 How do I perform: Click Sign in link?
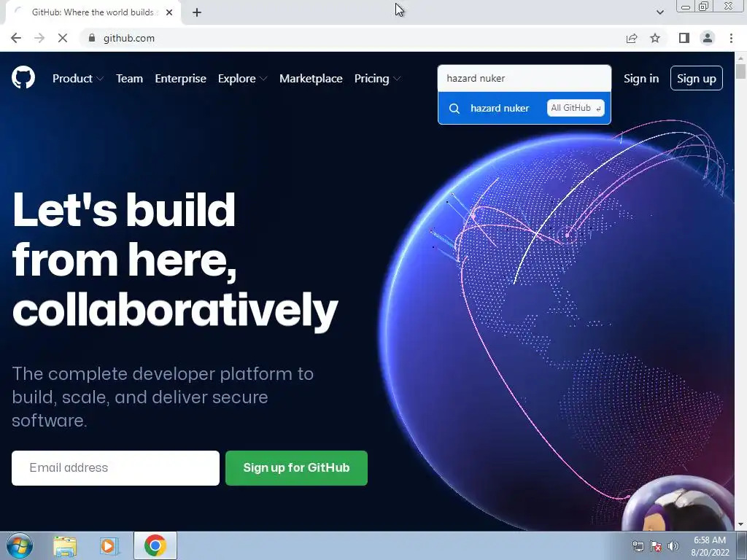(x=641, y=79)
